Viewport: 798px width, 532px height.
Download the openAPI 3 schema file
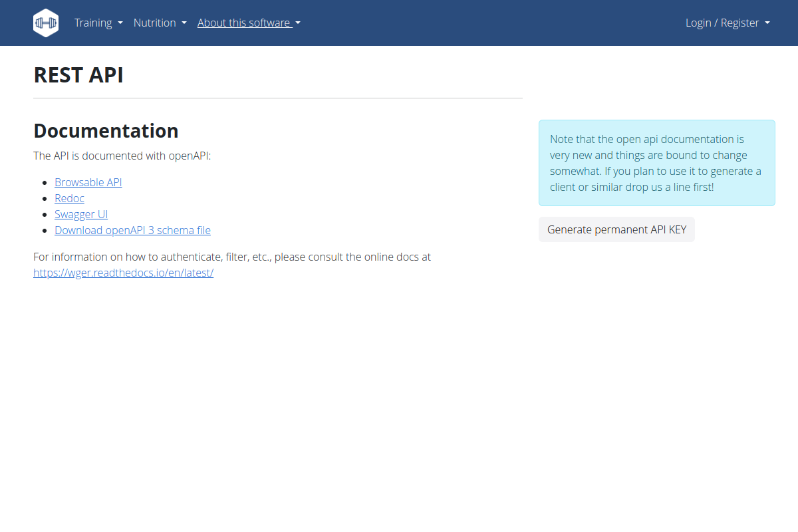coord(132,230)
